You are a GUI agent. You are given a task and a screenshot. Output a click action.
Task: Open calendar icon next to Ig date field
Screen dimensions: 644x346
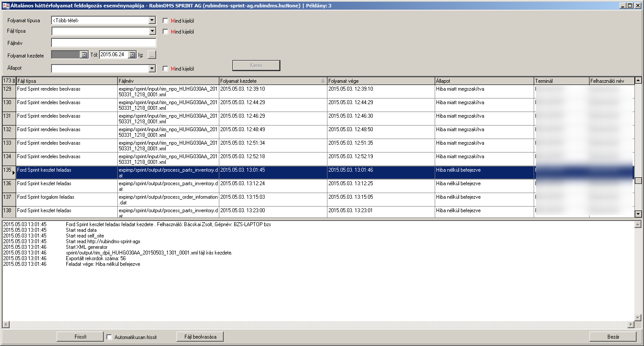coord(132,55)
